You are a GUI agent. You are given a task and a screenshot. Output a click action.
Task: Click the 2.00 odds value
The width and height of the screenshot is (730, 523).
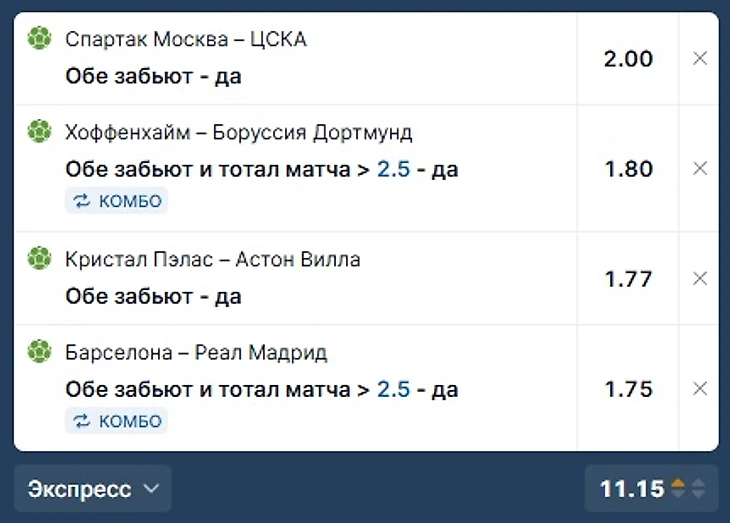click(x=628, y=59)
